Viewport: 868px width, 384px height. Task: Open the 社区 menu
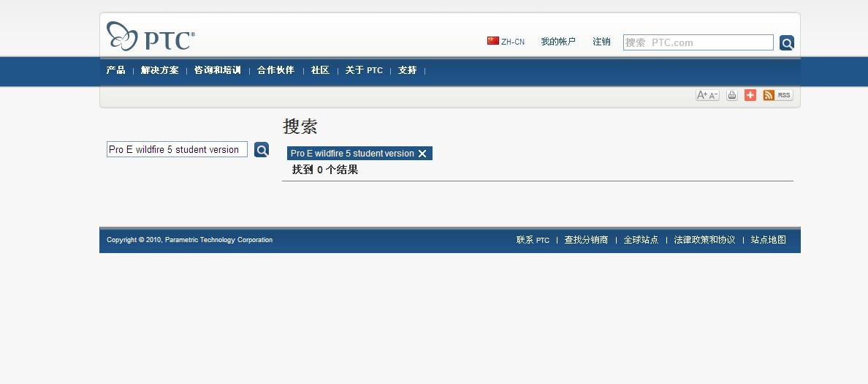pyautogui.click(x=320, y=70)
